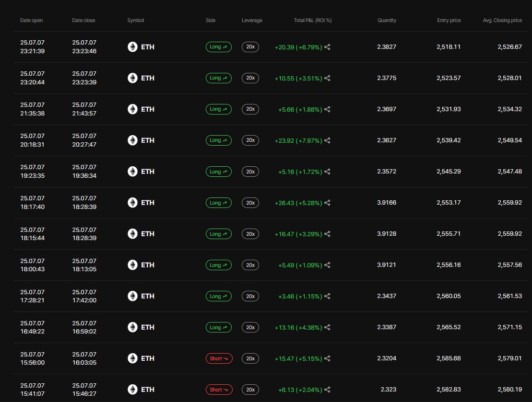Click the Entry price column header
532x402 pixels.
point(449,20)
